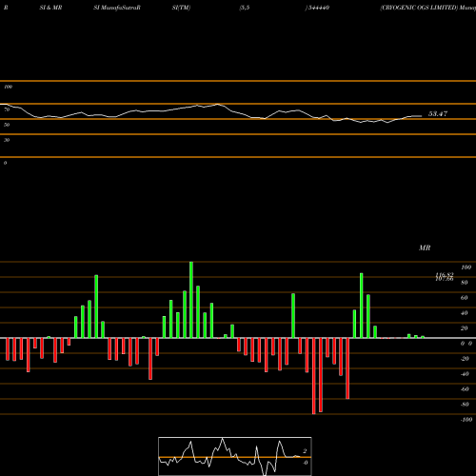Click the MR right axis label 100
The image size is (476, 476).
point(466,268)
